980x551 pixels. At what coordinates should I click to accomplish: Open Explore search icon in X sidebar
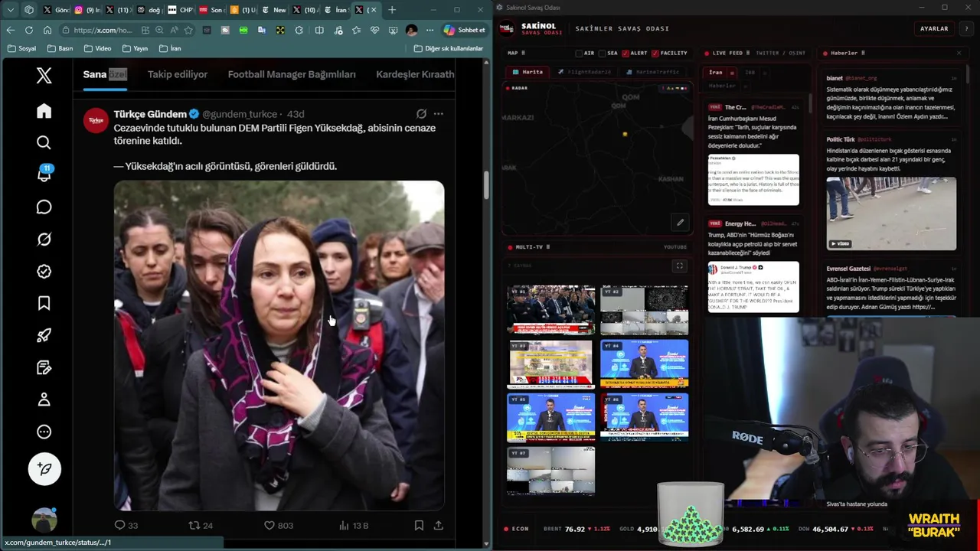point(44,142)
